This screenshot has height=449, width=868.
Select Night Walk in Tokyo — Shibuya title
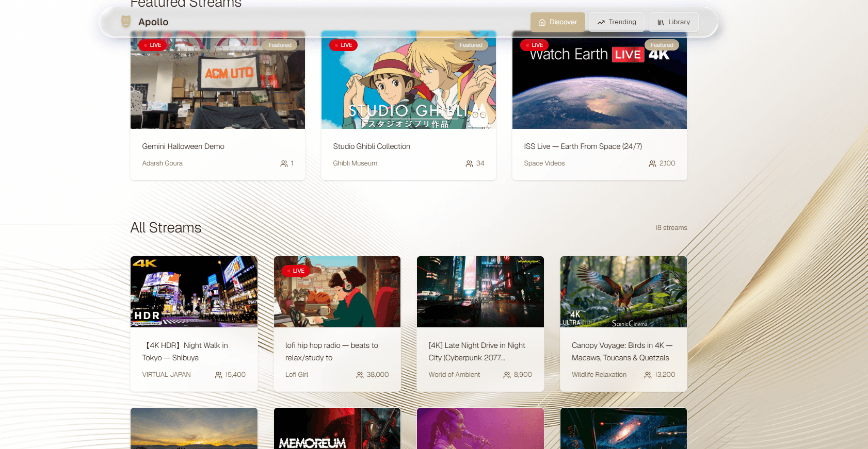[x=185, y=352]
